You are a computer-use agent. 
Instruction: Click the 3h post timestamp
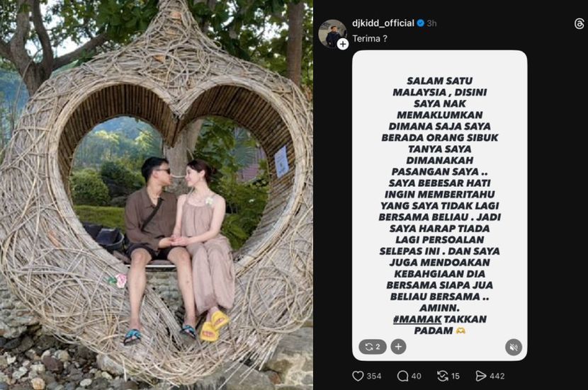click(431, 23)
